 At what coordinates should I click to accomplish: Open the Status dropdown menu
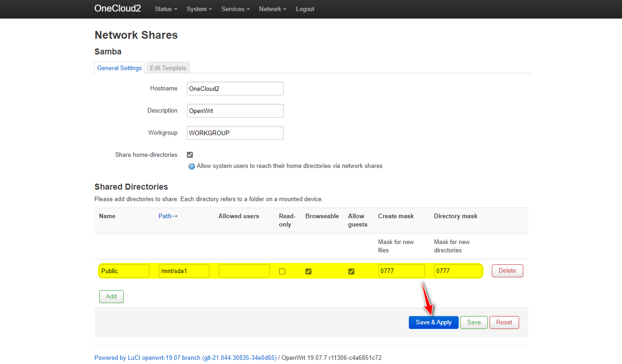tap(166, 9)
